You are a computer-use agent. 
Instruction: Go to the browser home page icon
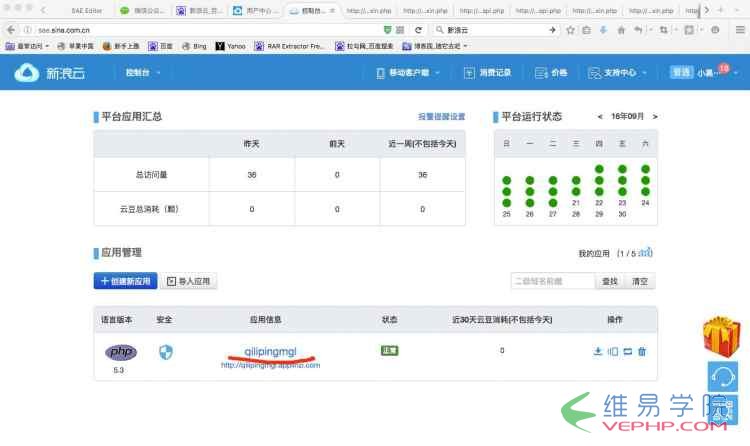(x=621, y=30)
